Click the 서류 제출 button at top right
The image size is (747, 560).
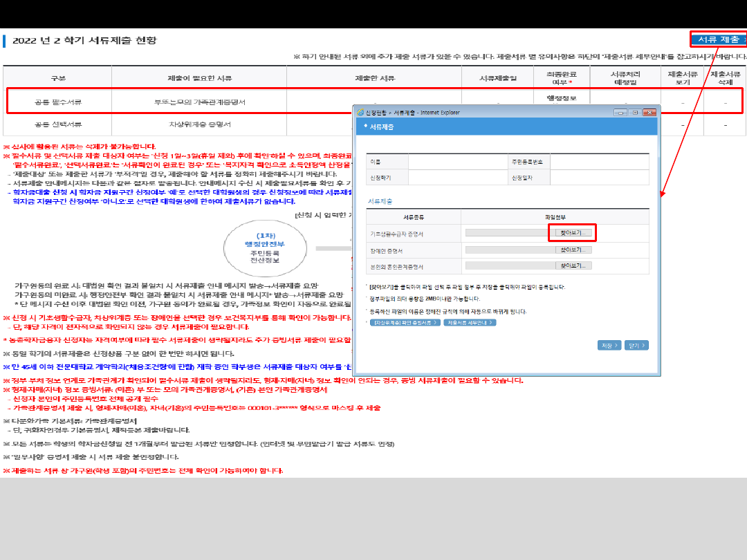click(x=718, y=39)
